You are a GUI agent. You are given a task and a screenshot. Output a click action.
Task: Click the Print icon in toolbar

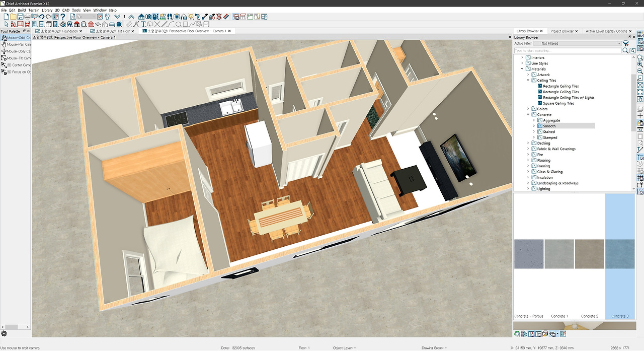coord(27,17)
